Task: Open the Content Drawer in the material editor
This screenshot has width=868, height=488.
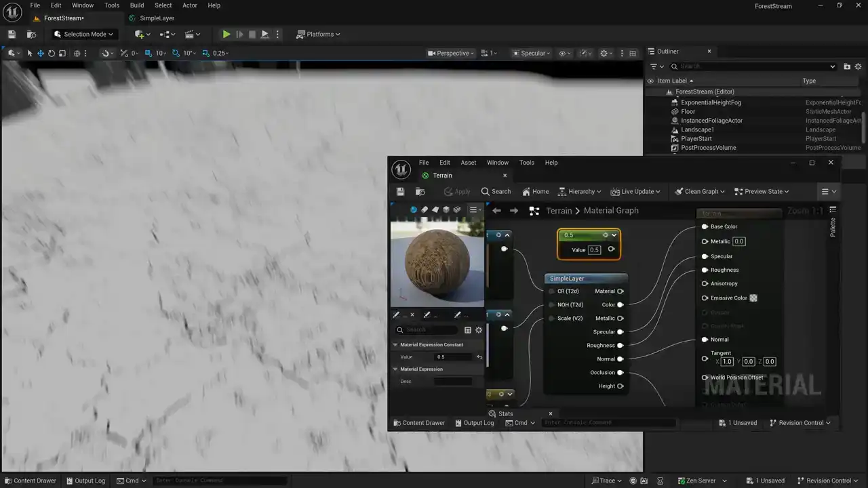Action: point(418,423)
